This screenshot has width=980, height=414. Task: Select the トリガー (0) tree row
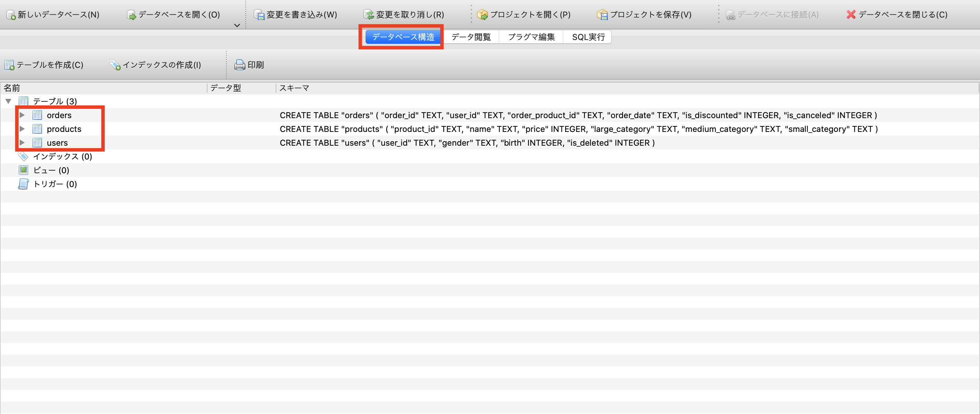tap(490, 184)
